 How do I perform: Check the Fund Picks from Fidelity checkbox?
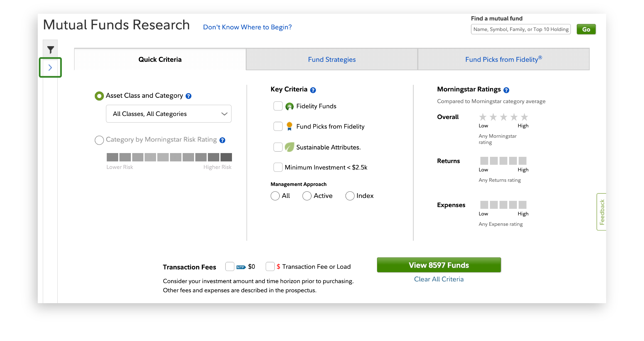278,126
